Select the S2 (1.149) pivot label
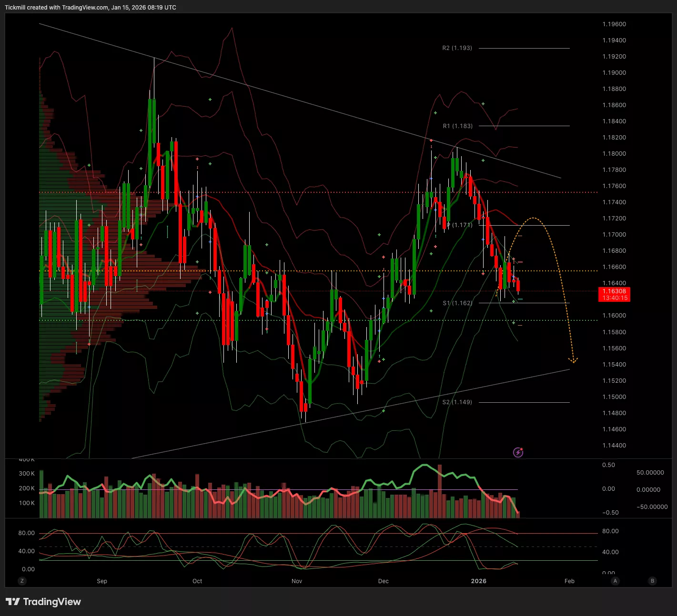677x616 pixels. tap(457, 402)
